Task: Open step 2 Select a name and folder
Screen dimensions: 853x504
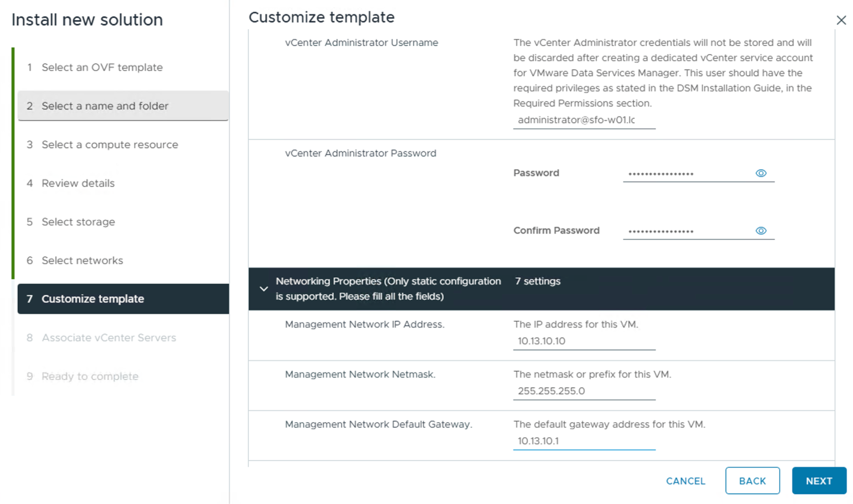Action: point(105,106)
